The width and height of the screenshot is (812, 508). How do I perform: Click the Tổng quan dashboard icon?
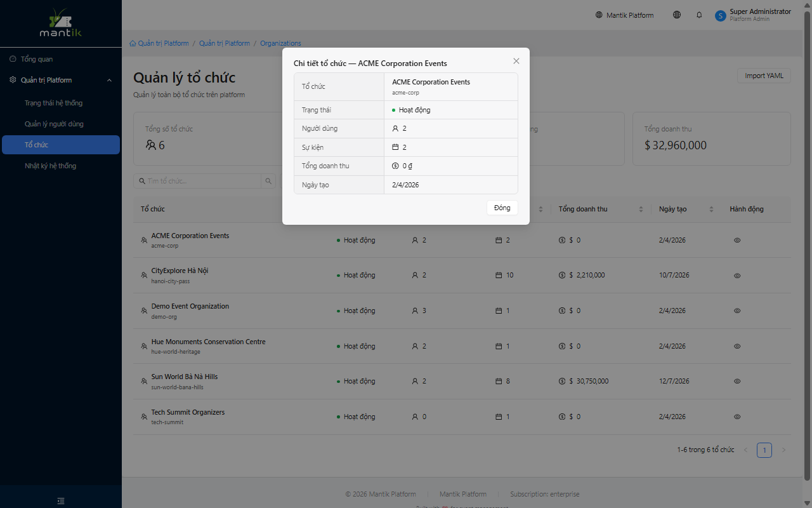13,59
